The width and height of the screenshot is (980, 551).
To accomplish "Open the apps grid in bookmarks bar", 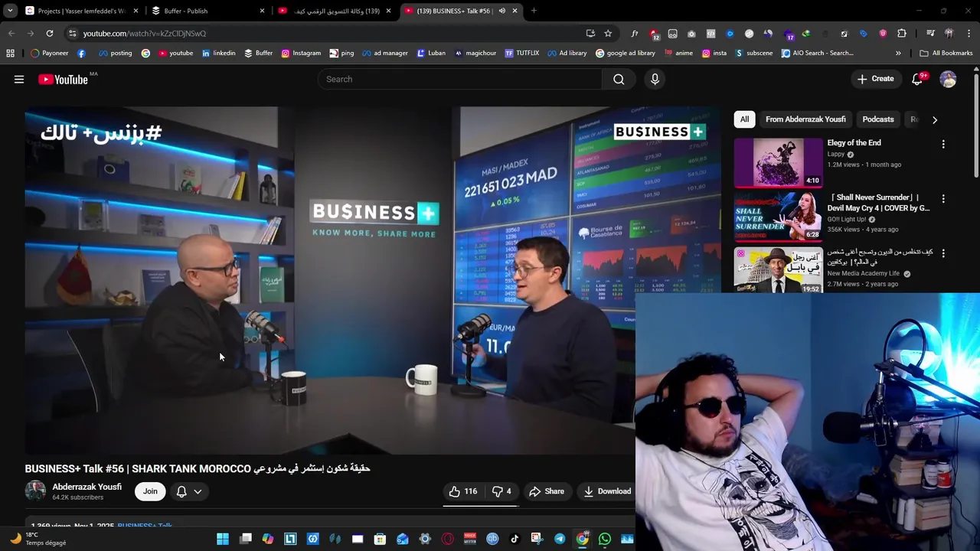I will (10, 53).
